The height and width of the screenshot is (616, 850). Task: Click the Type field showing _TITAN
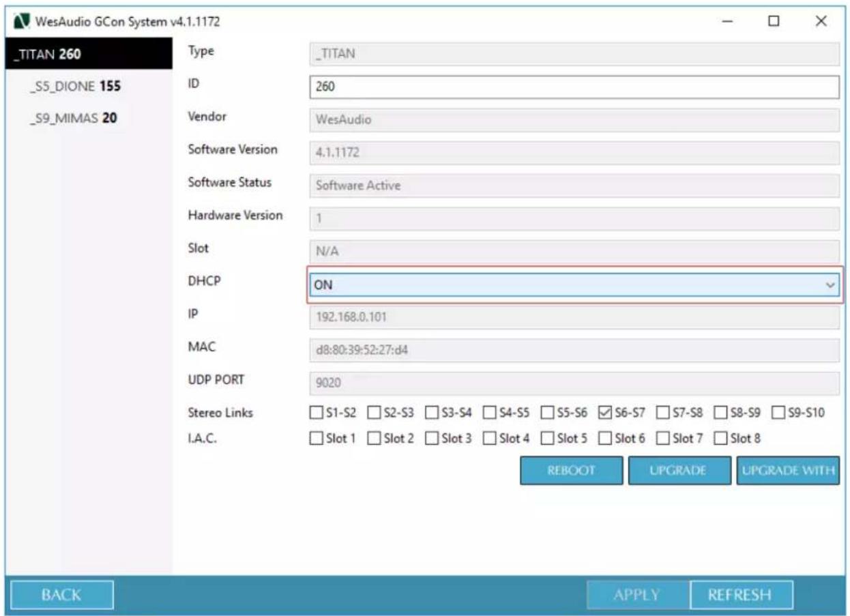[574, 54]
